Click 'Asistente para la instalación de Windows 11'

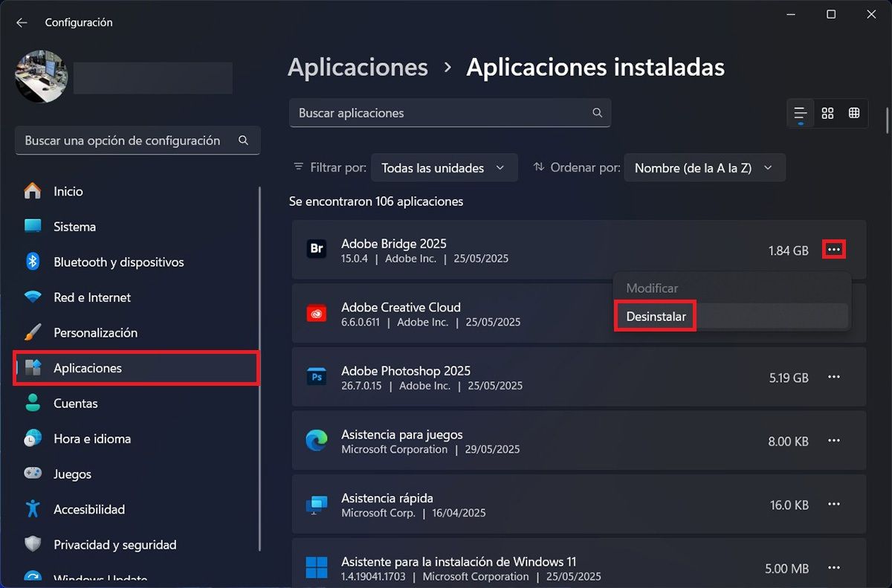[x=459, y=562]
